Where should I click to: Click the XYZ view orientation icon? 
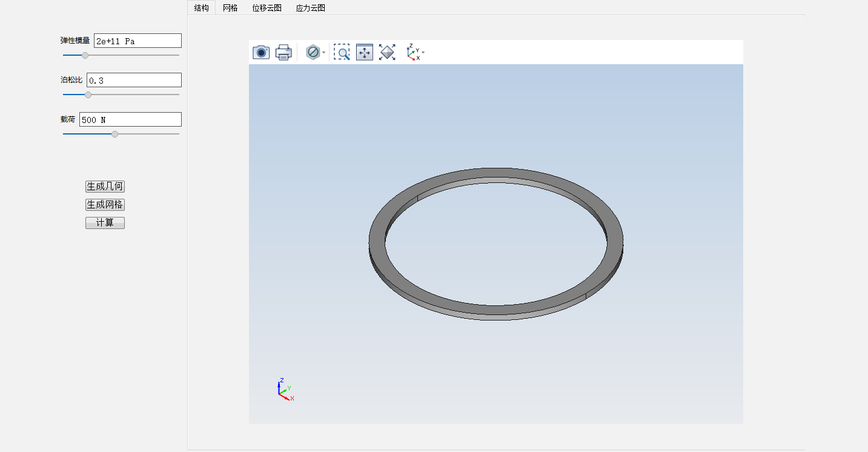pos(413,52)
